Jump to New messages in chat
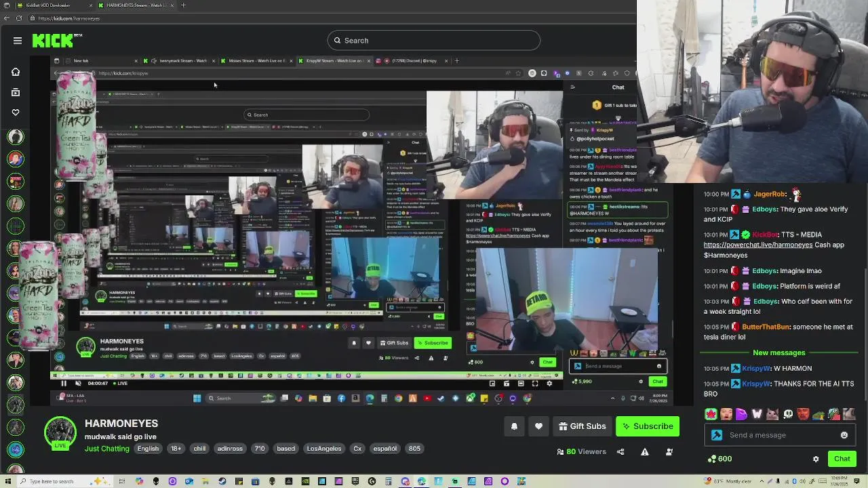868x488 pixels. point(779,353)
